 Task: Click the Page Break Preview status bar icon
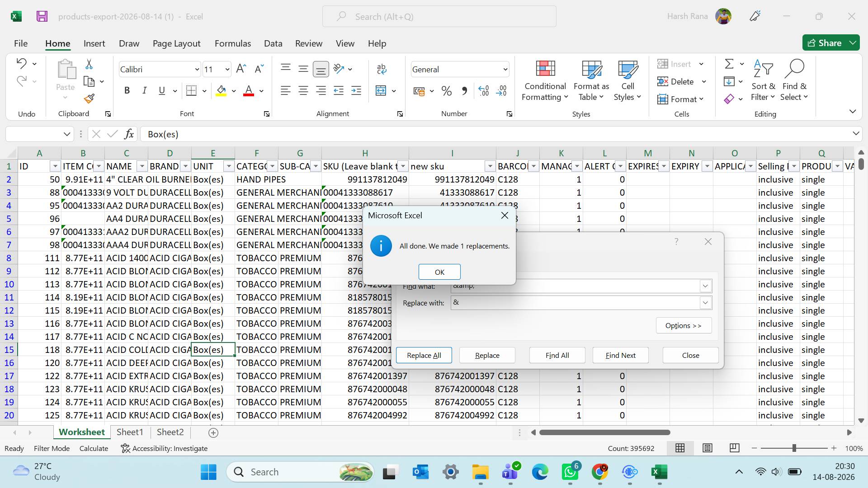[x=735, y=448]
